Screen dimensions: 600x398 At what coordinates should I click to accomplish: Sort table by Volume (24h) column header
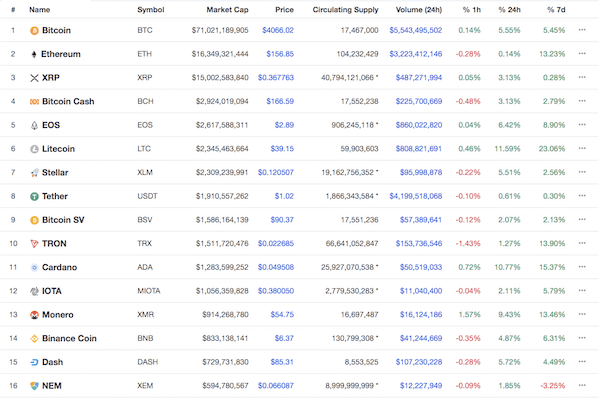click(x=419, y=10)
